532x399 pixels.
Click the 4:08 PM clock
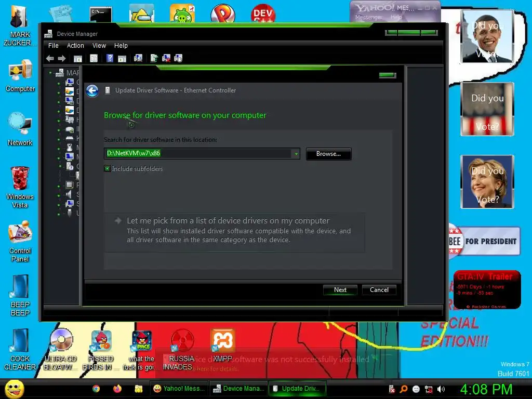[x=486, y=389]
